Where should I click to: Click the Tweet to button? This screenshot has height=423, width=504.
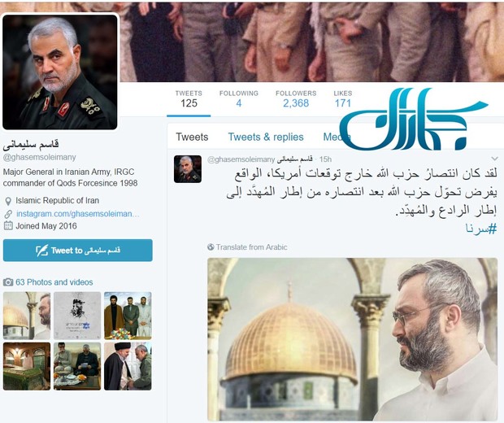coord(78,251)
